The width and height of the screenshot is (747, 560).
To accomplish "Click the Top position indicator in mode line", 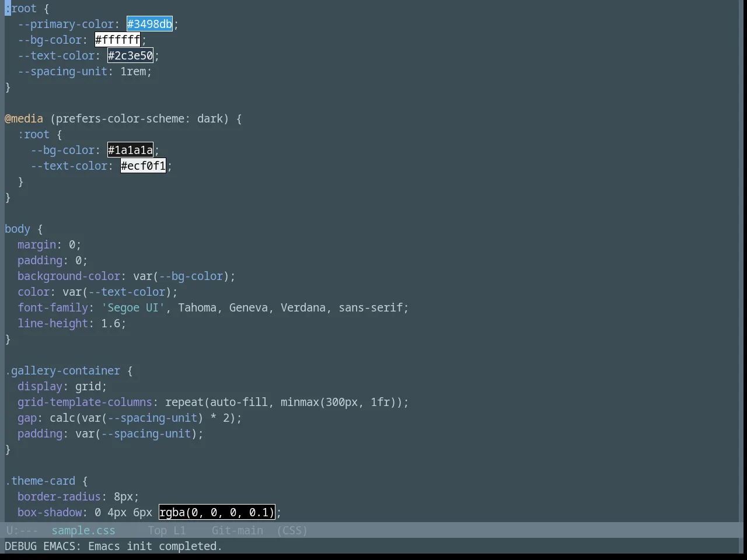I will point(157,530).
